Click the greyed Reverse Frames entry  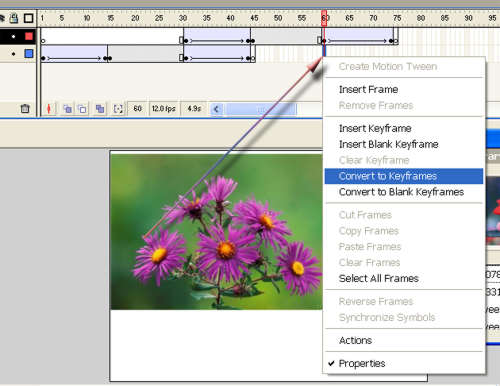click(x=376, y=301)
